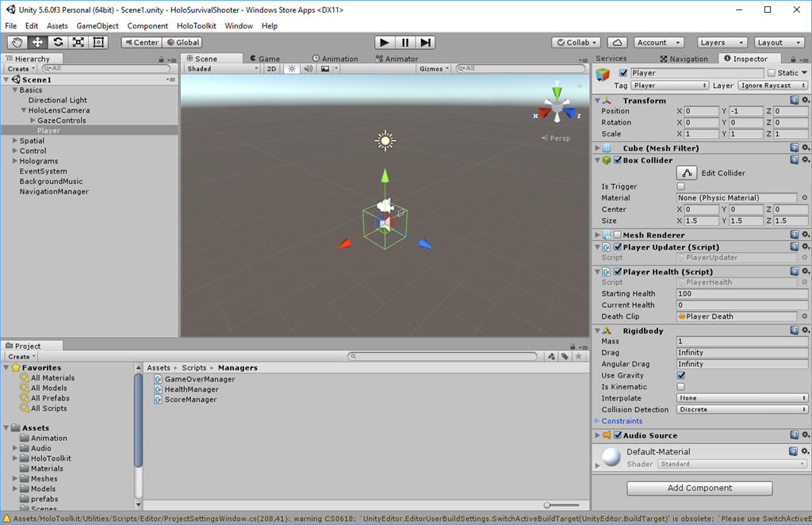This screenshot has height=525, width=812.
Task: Open the Collab button
Action: point(576,43)
